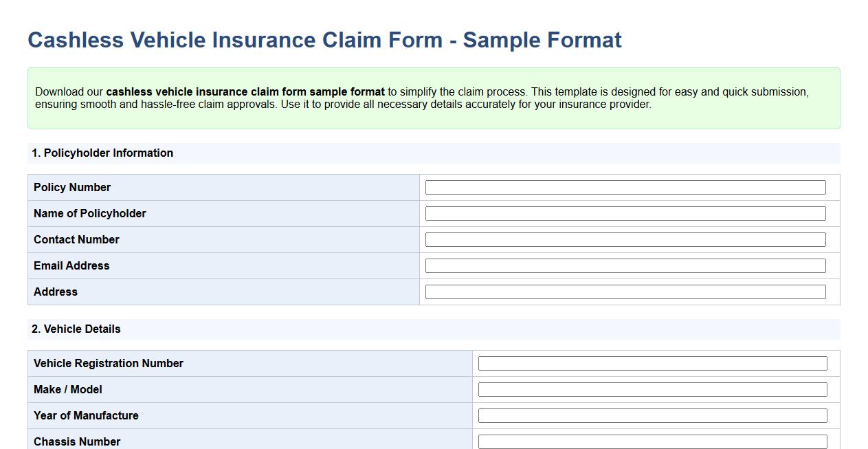868x449 pixels.
Task: Click the Address input field
Action: pyautogui.click(x=625, y=292)
